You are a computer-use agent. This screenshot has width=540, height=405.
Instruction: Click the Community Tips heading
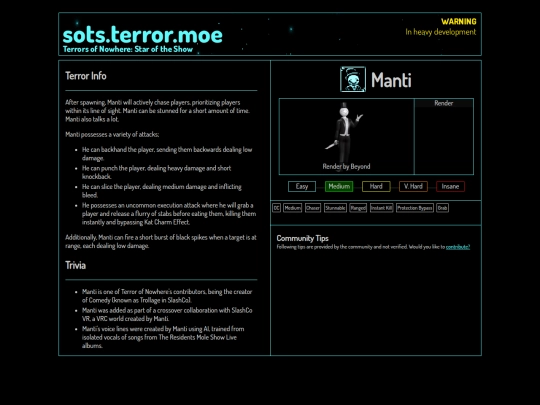[x=302, y=238]
